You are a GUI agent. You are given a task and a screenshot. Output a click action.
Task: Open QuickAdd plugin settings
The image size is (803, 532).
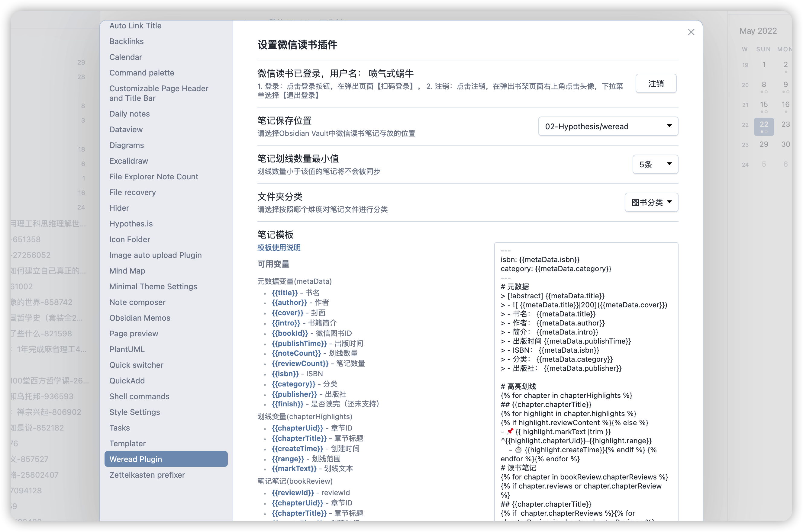tap(127, 380)
